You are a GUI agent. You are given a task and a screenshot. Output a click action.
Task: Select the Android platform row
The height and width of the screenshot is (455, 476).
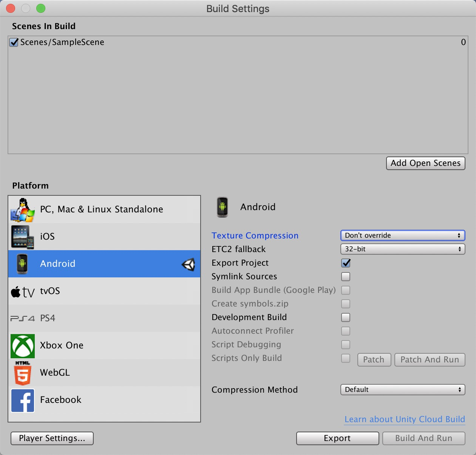[x=104, y=264]
